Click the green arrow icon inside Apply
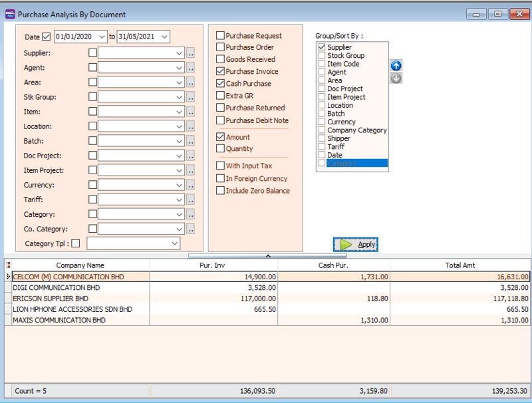Image resolution: width=532 pixels, height=403 pixels. click(x=346, y=244)
